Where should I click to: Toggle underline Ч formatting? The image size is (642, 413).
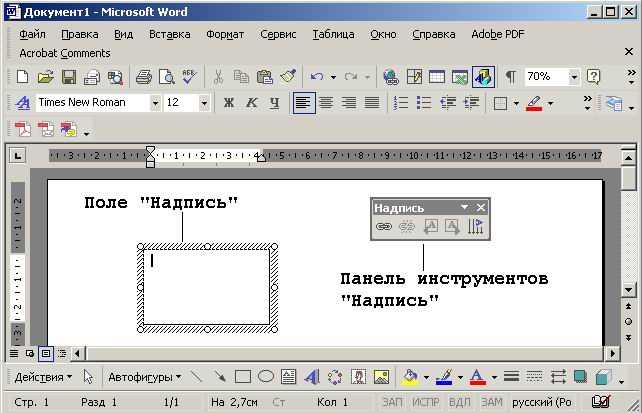tap(274, 102)
